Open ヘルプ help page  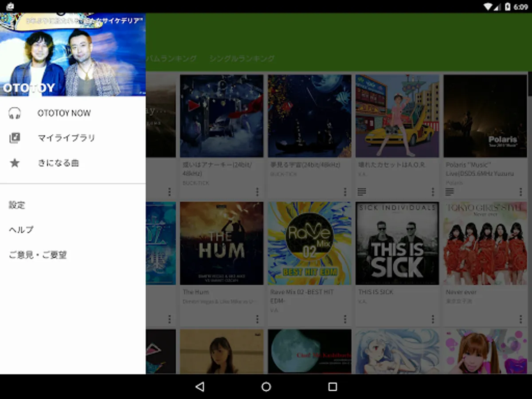pyautogui.click(x=73, y=230)
